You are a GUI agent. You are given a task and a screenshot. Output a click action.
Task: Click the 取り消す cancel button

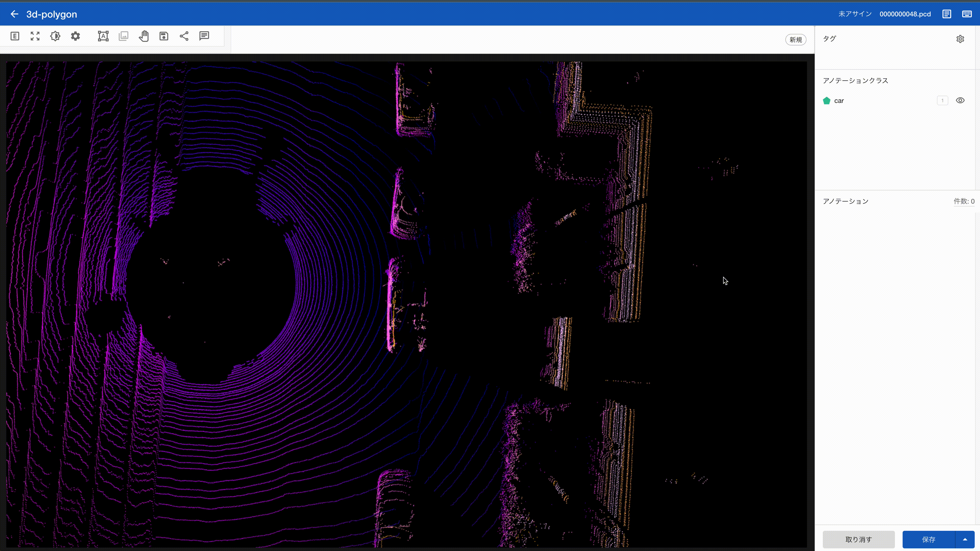point(858,539)
